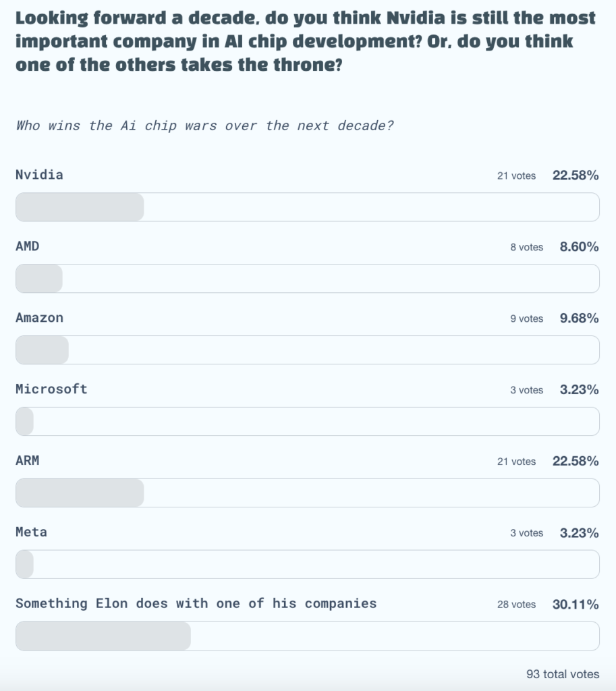Select the ARM poll option label
Screen dimensions: 616x691
[x=28, y=461]
